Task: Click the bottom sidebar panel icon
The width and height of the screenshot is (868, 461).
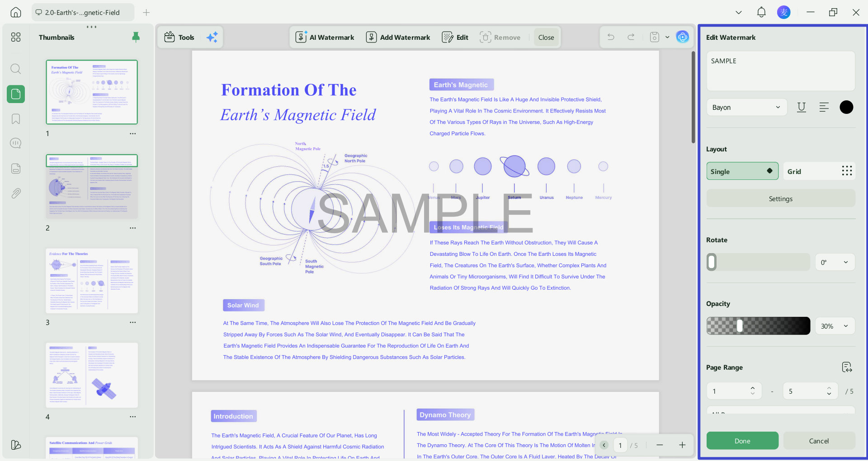Action: pyautogui.click(x=16, y=445)
